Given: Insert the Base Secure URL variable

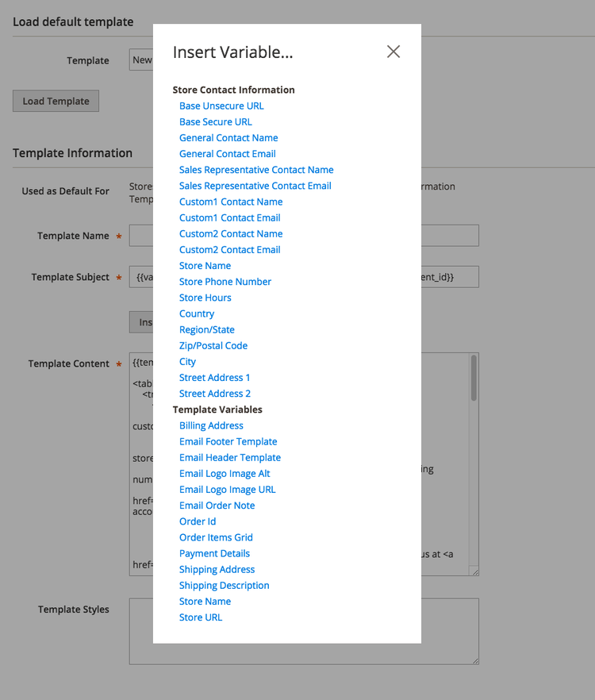Looking at the screenshot, I should click(215, 121).
